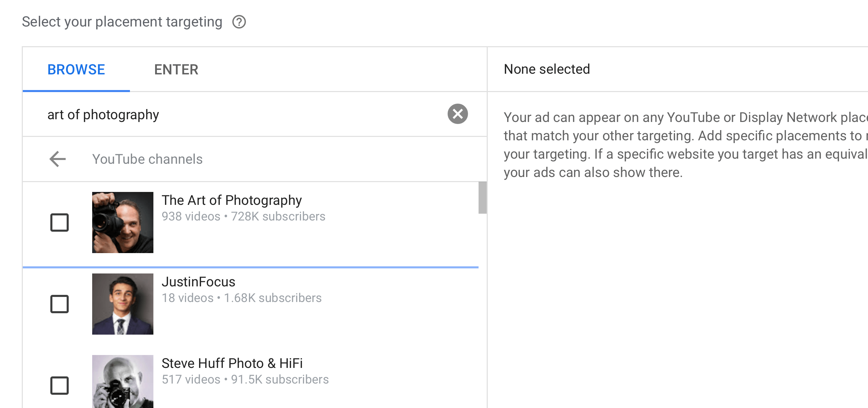Check Steve Huff Photo & HiFi checkbox

tap(60, 386)
